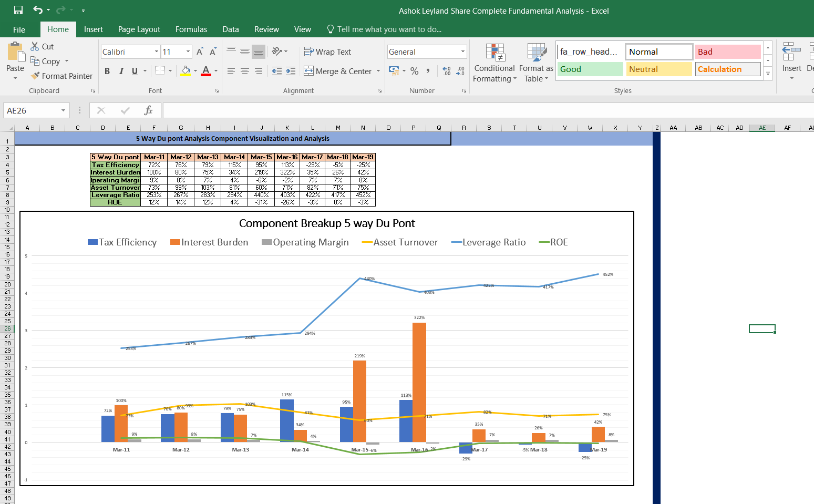This screenshot has height=504, width=814.
Task: Expand the font color dropdown arrow
Action: [x=216, y=71]
